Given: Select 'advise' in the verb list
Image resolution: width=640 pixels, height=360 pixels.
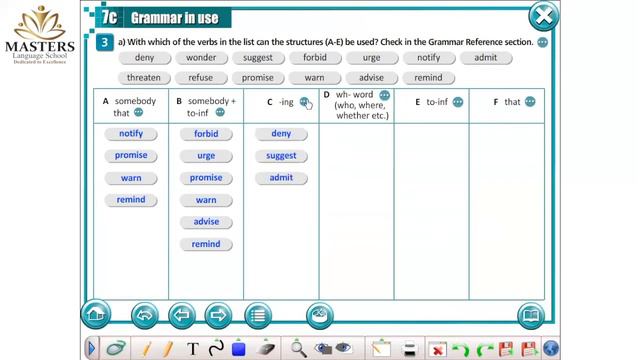Looking at the screenshot, I should [x=371, y=78].
